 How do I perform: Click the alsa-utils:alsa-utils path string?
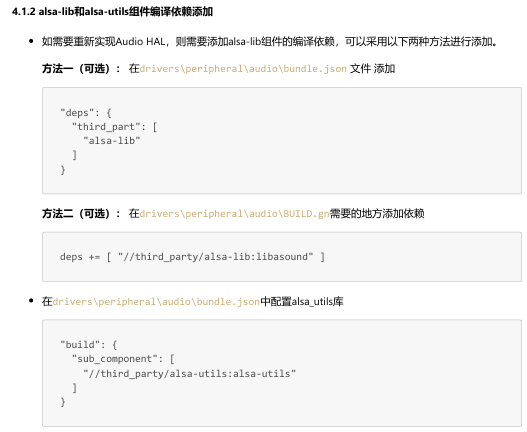pyautogui.click(x=190, y=374)
